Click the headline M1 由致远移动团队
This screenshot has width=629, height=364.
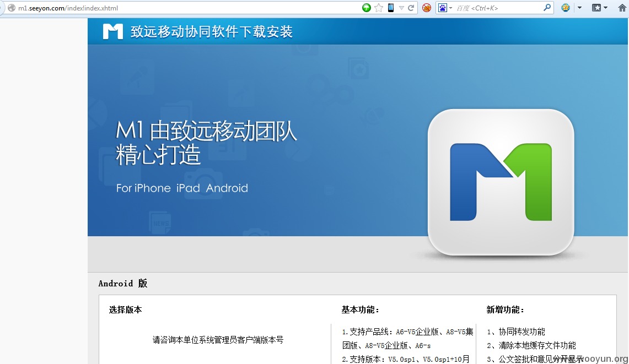coord(206,131)
